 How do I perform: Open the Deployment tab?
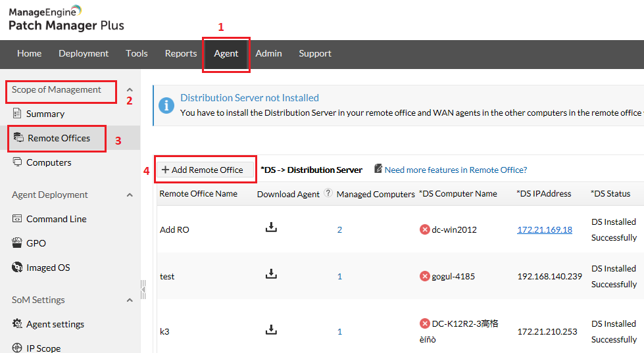click(x=84, y=53)
